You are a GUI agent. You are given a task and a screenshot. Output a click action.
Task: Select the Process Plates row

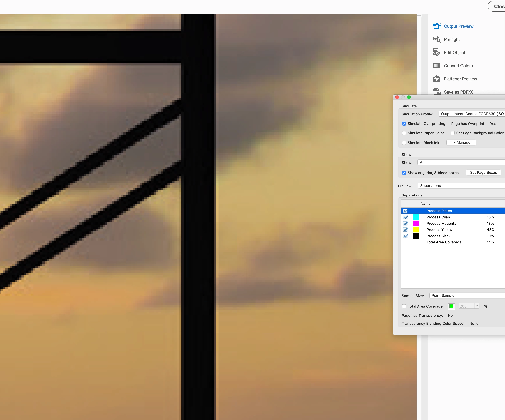(x=439, y=211)
